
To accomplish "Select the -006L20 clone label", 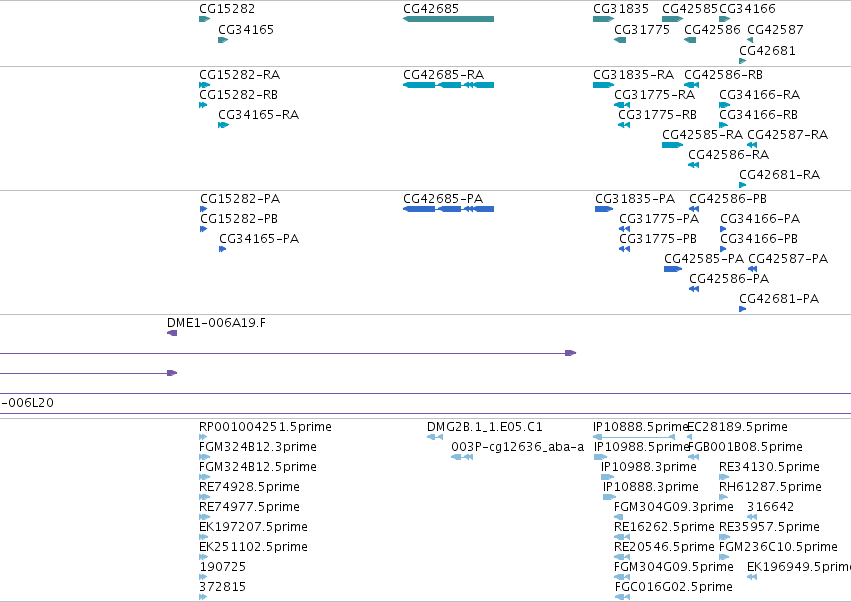I will coord(27,403).
